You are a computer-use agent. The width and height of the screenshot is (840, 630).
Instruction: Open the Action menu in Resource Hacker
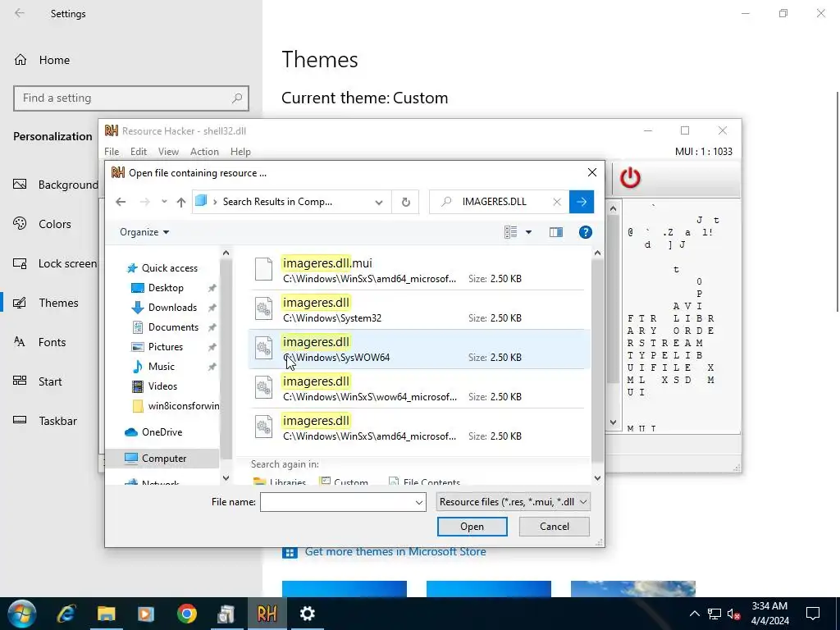pos(204,152)
